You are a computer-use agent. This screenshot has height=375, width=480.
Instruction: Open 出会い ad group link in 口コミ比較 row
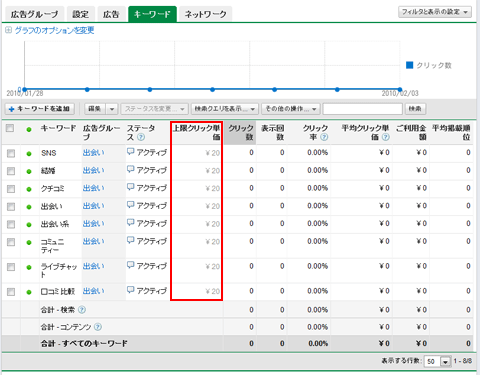[x=94, y=291]
